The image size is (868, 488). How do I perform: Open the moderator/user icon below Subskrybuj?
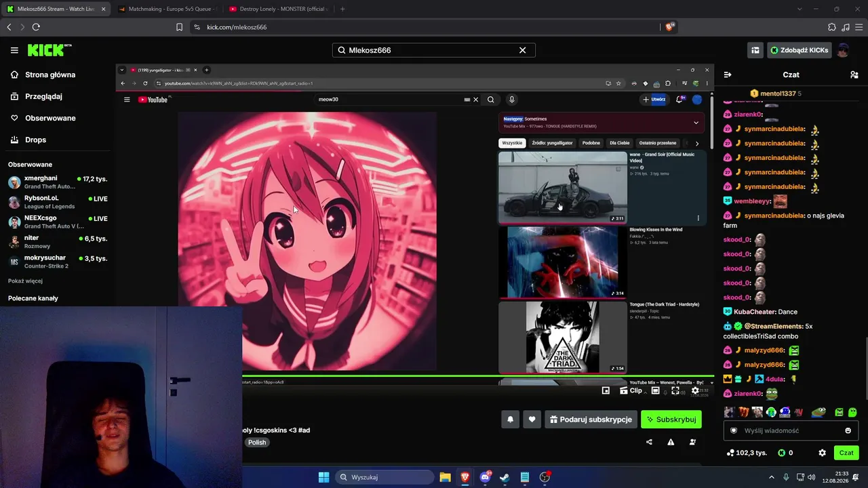[692, 442]
